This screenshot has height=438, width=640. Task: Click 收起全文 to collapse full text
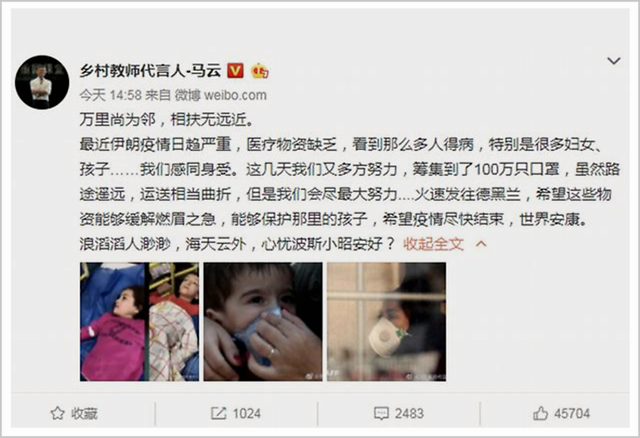click(433, 244)
